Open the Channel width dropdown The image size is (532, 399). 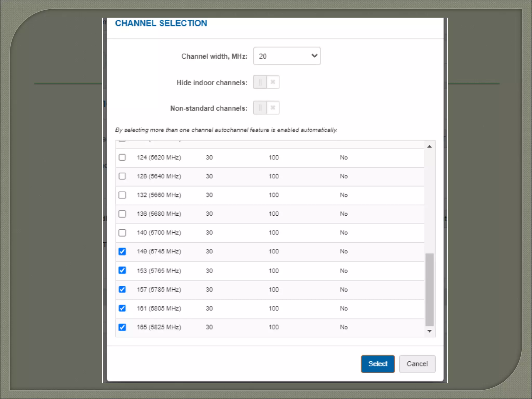tap(287, 56)
